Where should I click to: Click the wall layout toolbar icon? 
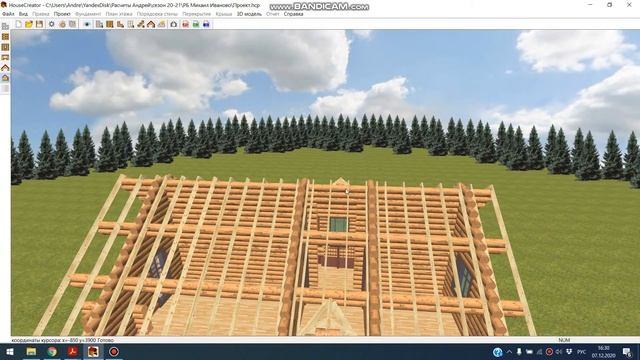tap(130, 24)
